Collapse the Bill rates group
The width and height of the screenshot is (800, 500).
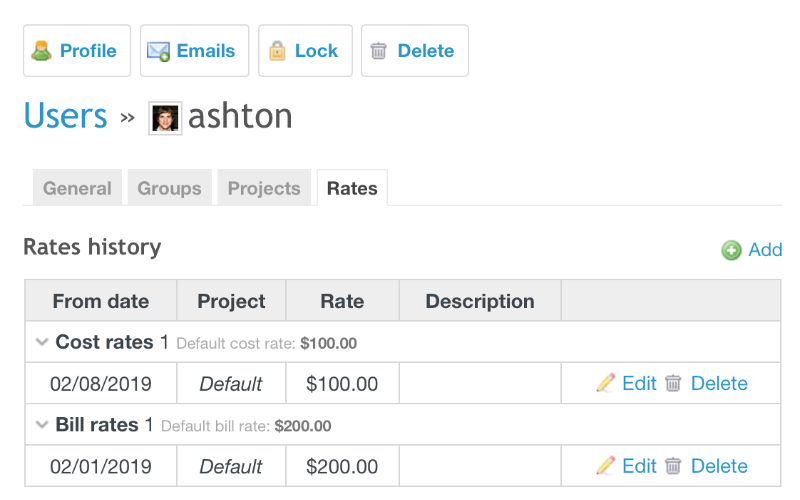tap(42, 424)
